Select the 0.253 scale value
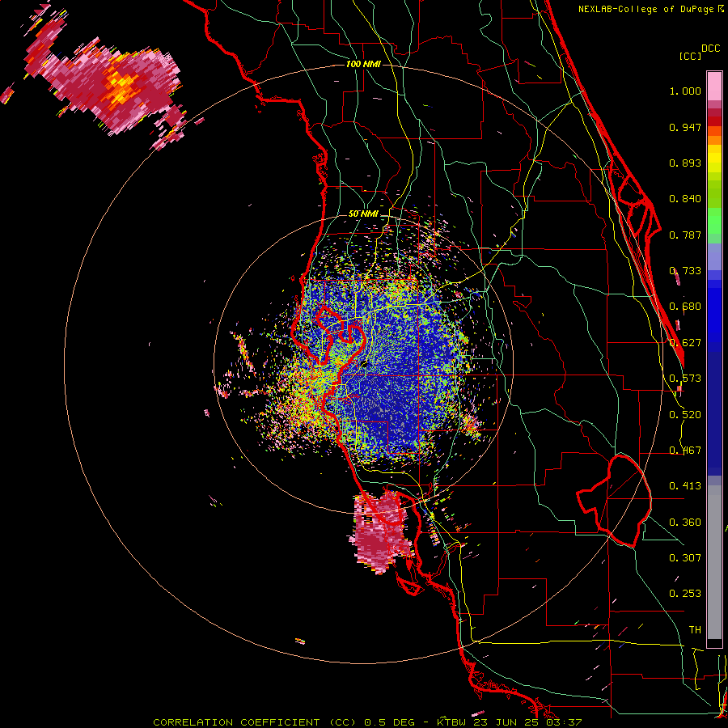 pyautogui.click(x=685, y=594)
